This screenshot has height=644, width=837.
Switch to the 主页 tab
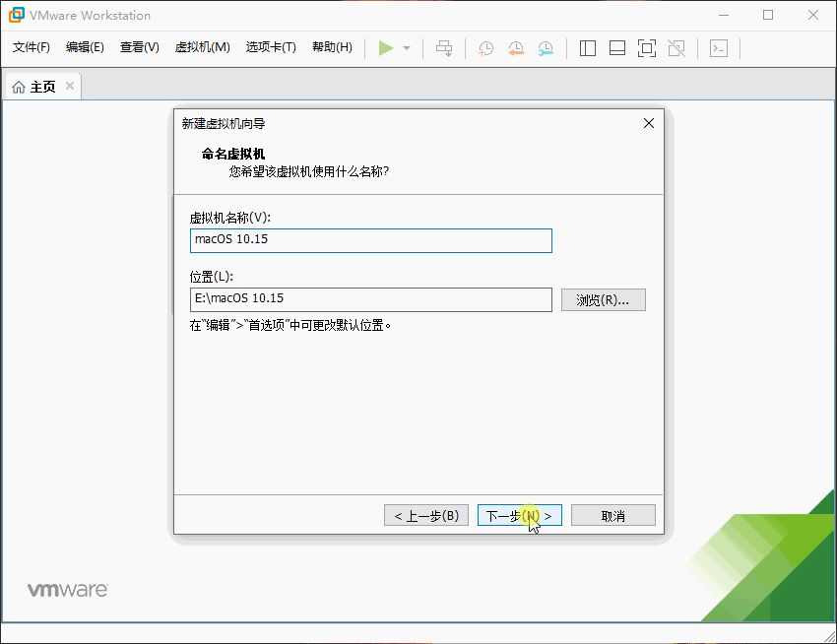click(39, 86)
